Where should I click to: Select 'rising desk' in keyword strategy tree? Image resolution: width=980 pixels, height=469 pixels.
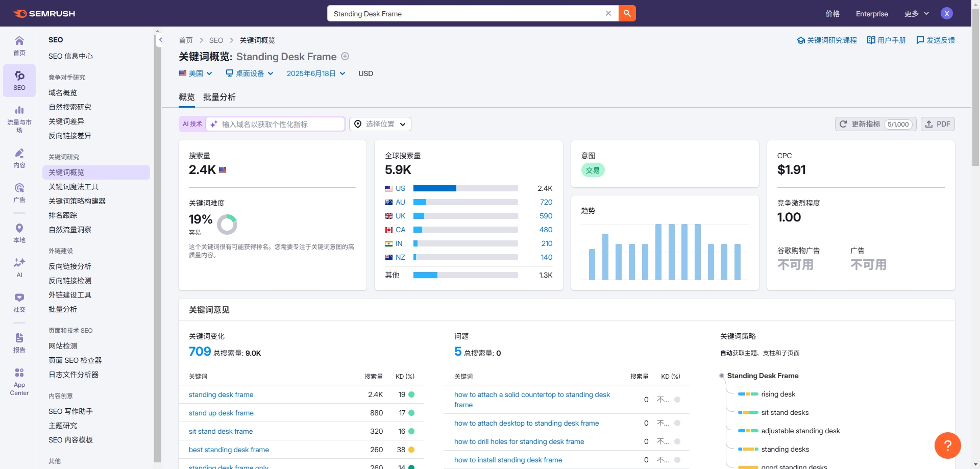[x=778, y=394]
